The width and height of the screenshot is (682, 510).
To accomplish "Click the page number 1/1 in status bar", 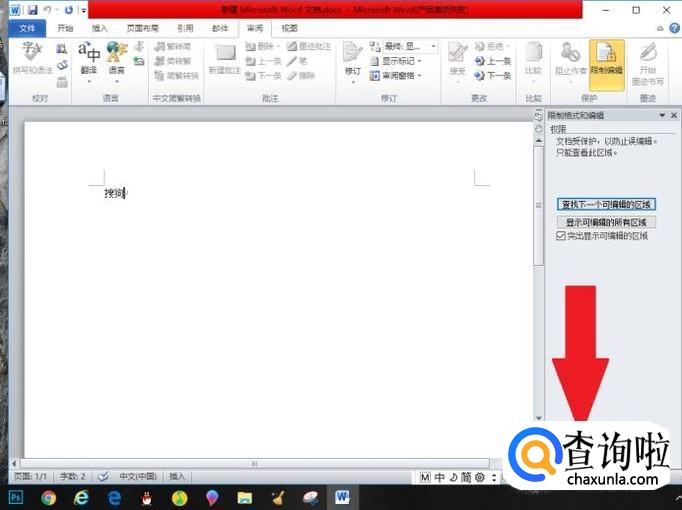I will 30,477.
